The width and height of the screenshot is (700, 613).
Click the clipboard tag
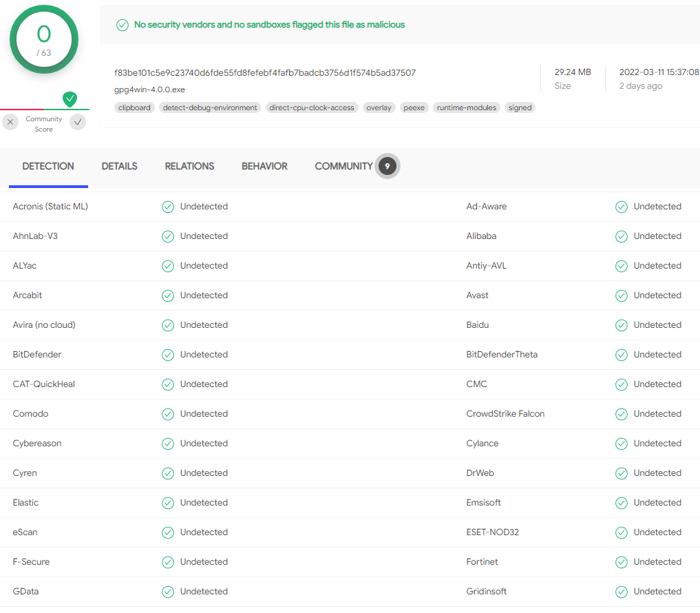pyautogui.click(x=134, y=107)
